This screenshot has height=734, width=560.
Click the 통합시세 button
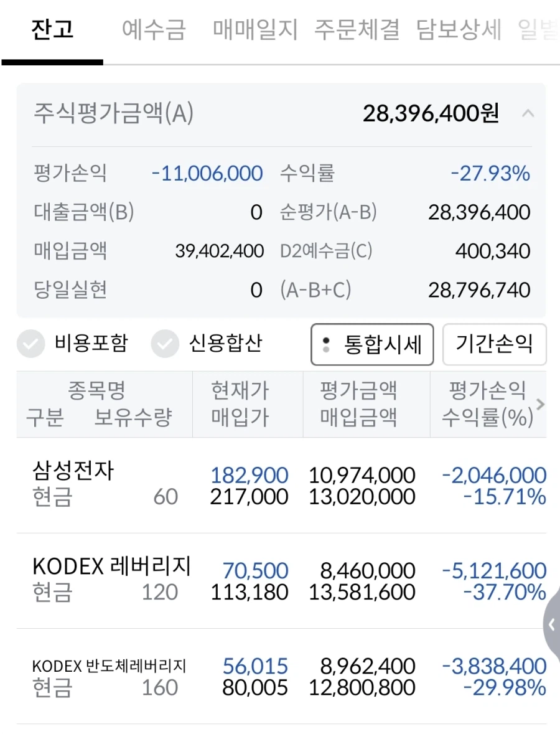(x=371, y=344)
